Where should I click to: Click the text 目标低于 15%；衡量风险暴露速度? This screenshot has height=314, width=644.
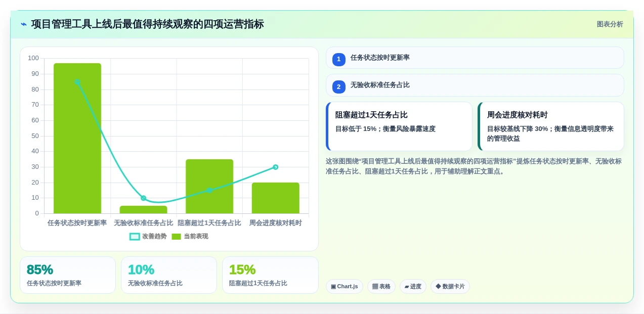pyautogui.click(x=385, y=129)
